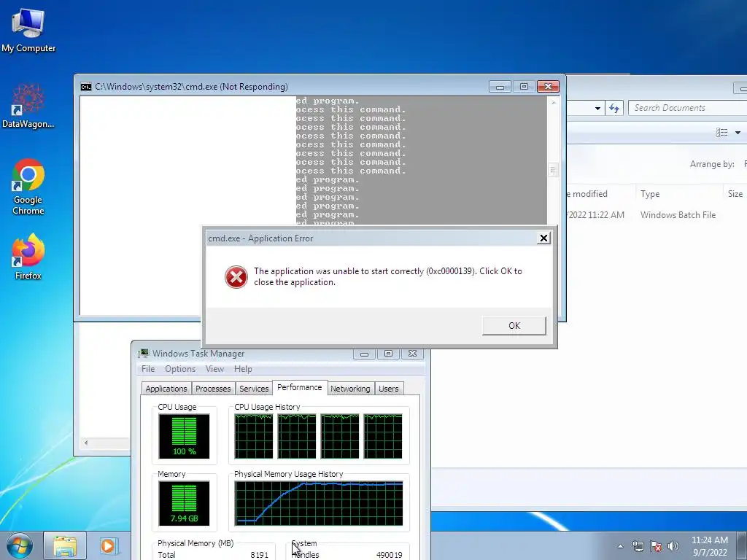Open the DataWagon desktop shortcut

(x=28, y=106)
